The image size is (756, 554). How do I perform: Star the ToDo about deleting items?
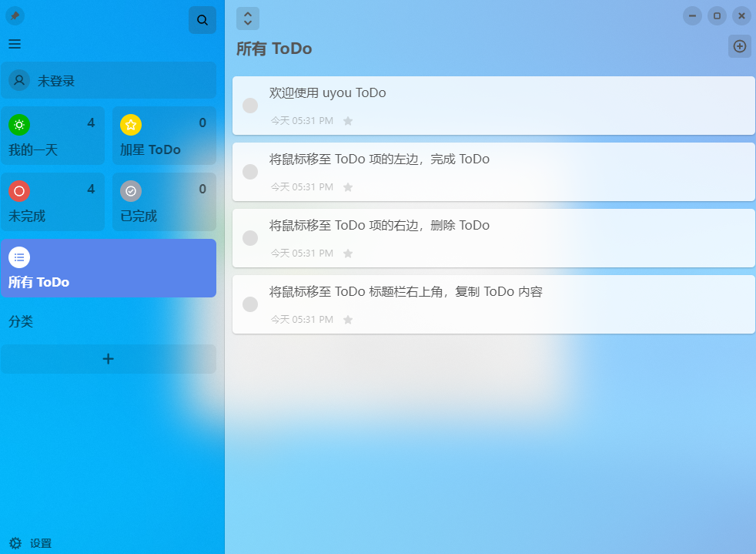pyautogui.click(x=348, y=253)
